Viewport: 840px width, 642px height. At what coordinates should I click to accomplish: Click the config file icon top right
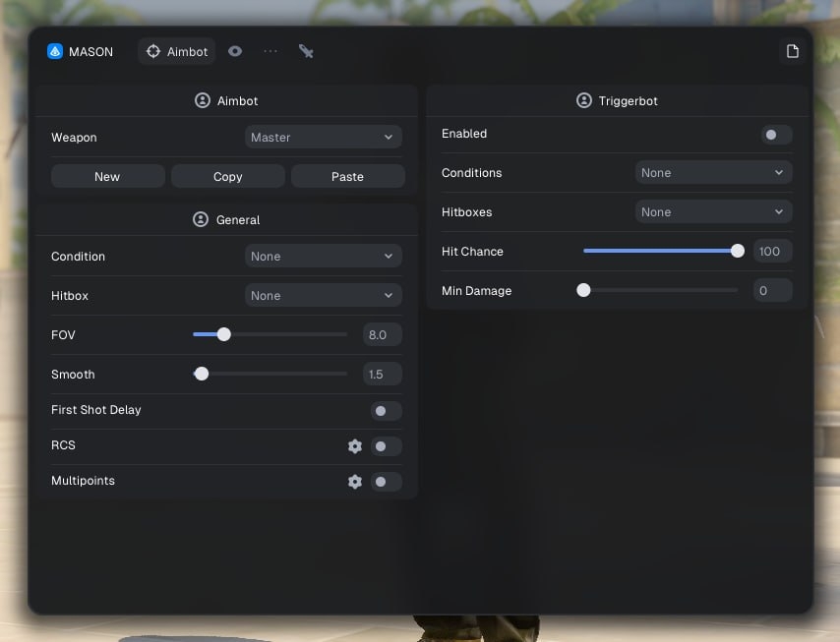tap(792, 51)
